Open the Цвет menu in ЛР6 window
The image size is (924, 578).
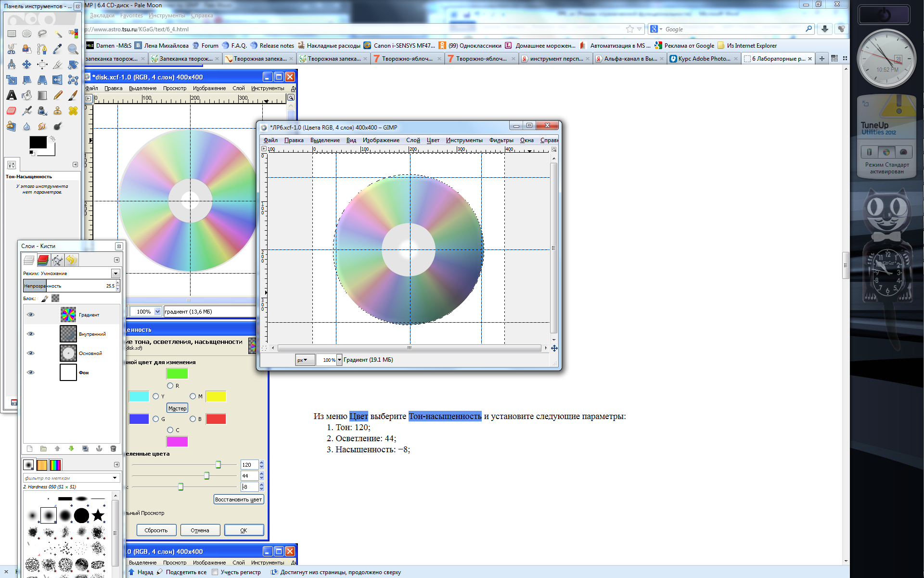tap(433, 140)
